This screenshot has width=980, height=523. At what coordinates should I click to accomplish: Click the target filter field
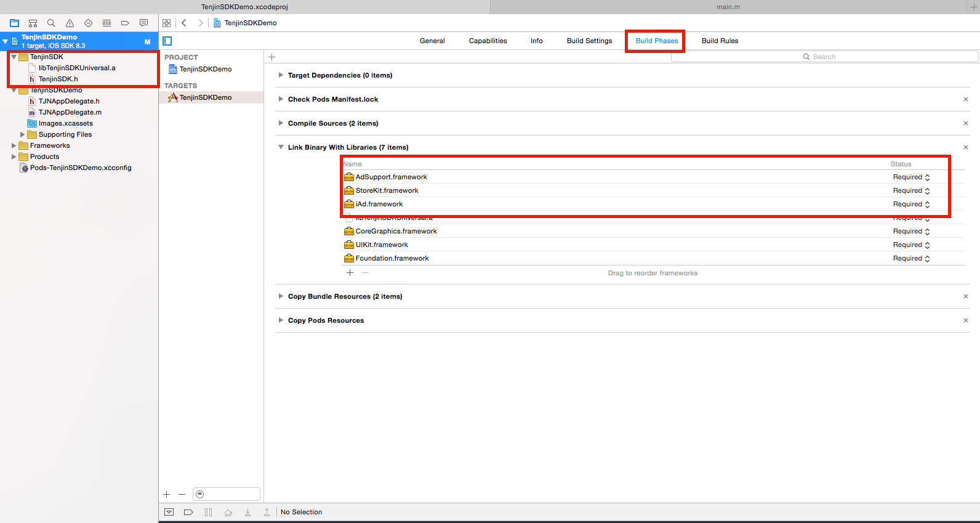pyautogui.click(x=227, y=494)
